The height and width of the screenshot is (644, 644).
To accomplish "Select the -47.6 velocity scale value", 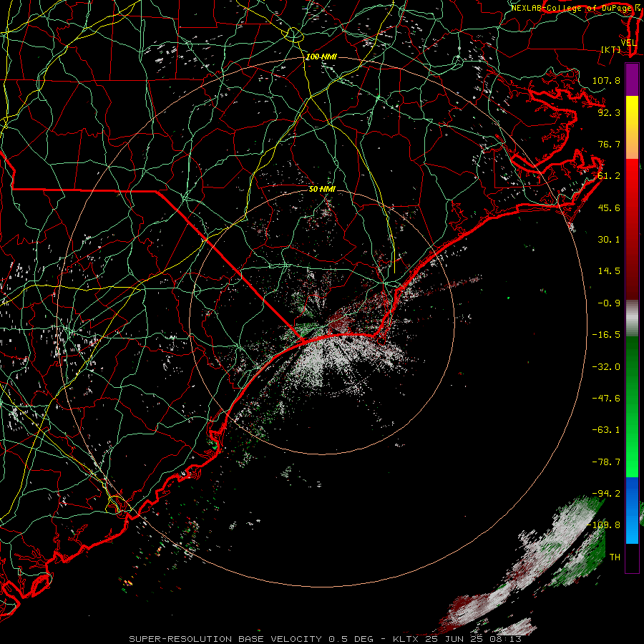I will point(606,399).
